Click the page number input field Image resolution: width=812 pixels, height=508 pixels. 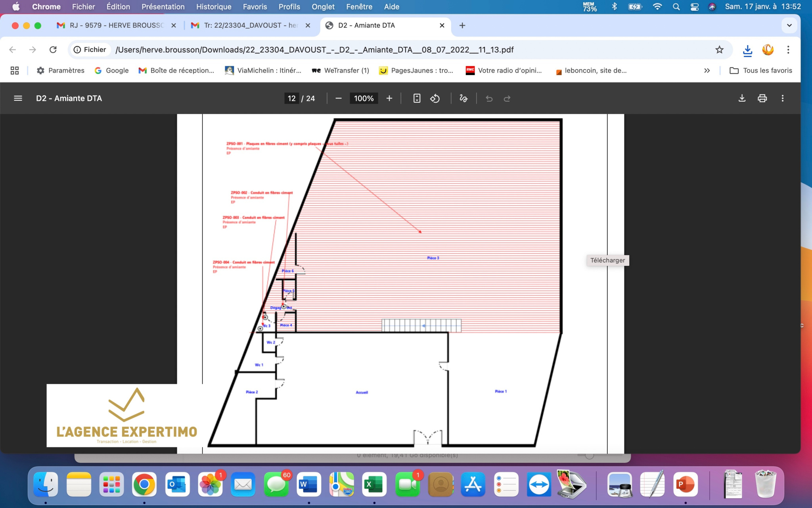(x=292, y=98)
